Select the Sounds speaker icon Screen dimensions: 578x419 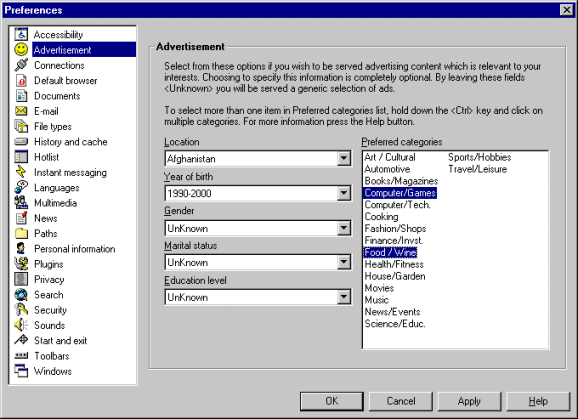pyautogui.click(x=21, y=325)
